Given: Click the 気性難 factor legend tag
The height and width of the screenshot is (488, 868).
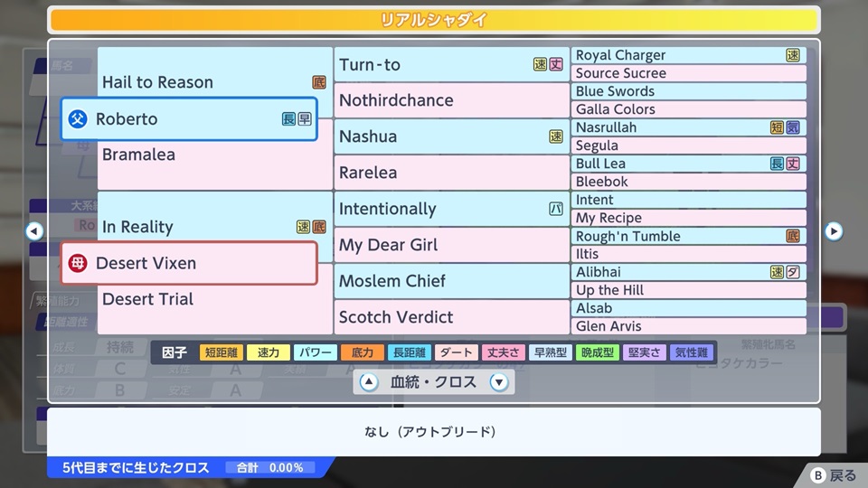Looking at the screenshot, I should tap(692, 352).
